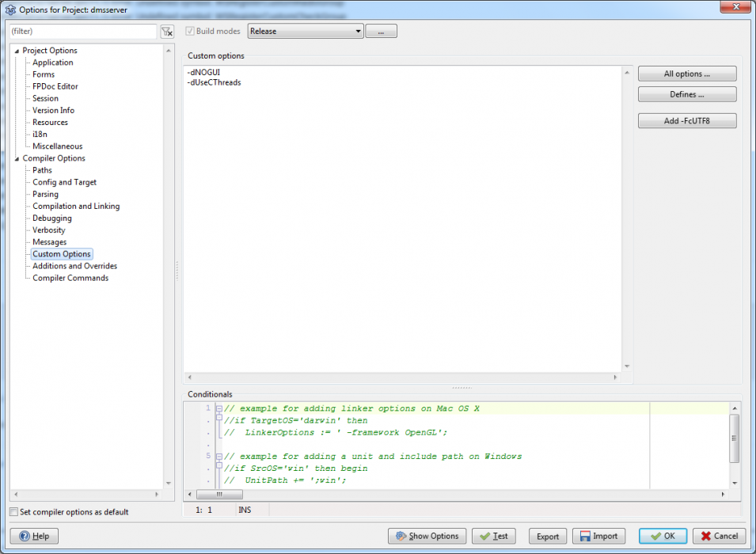The height and width of the screenshot is (554, 756).
Task: Select Session in the tree
Action: [x=45, y=98]
